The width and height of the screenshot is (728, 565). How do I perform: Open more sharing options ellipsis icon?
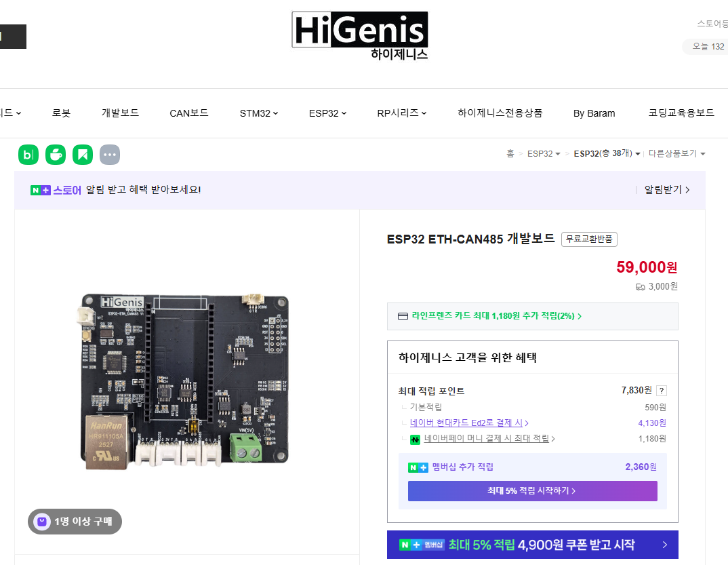pyautogui.click(x=110, y=155)
